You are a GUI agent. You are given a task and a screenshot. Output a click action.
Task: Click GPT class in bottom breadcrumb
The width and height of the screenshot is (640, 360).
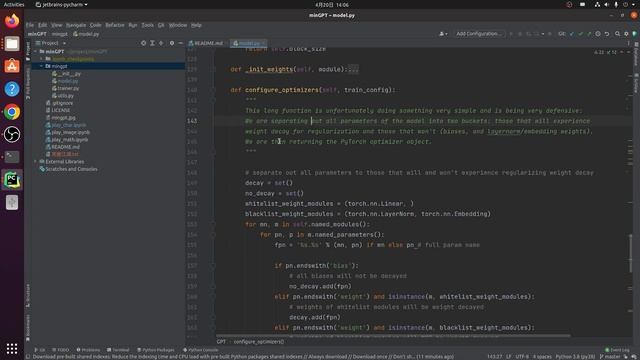(x=221, y=342)
